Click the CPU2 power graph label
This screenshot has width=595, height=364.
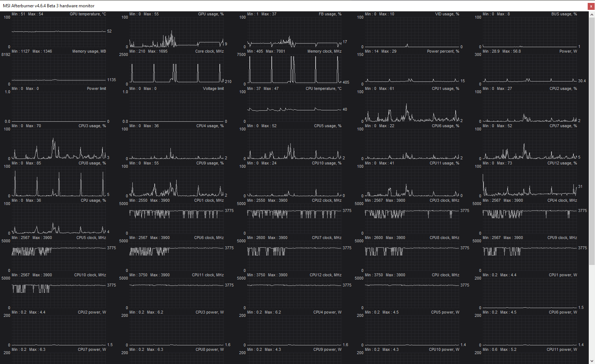coord(92,312)
